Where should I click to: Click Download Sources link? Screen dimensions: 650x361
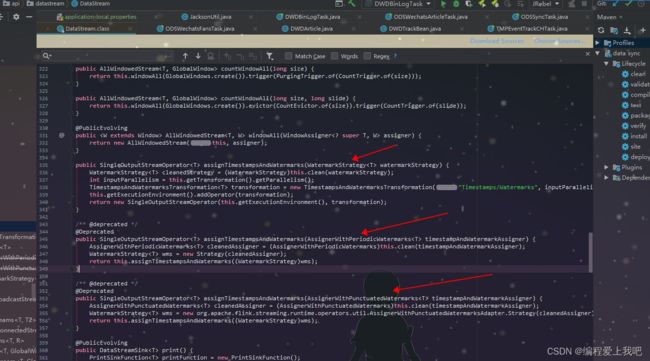(497, 41)
